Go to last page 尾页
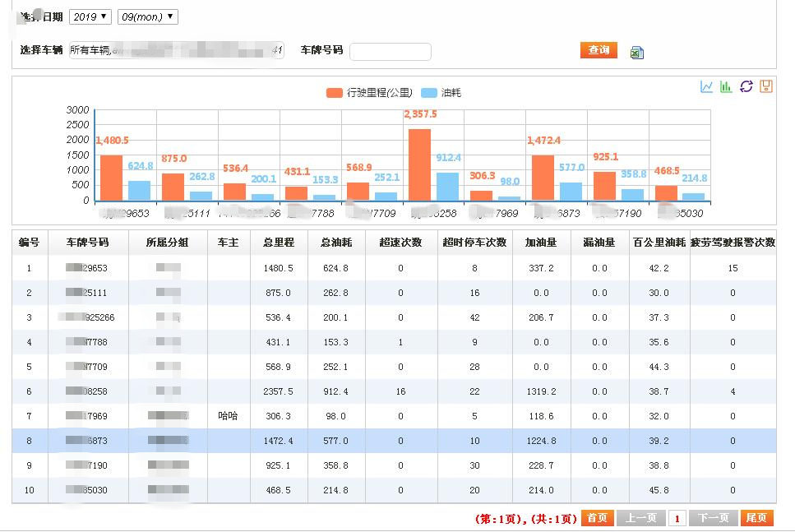This screenshot has width=795, height=532. [756, 518]
